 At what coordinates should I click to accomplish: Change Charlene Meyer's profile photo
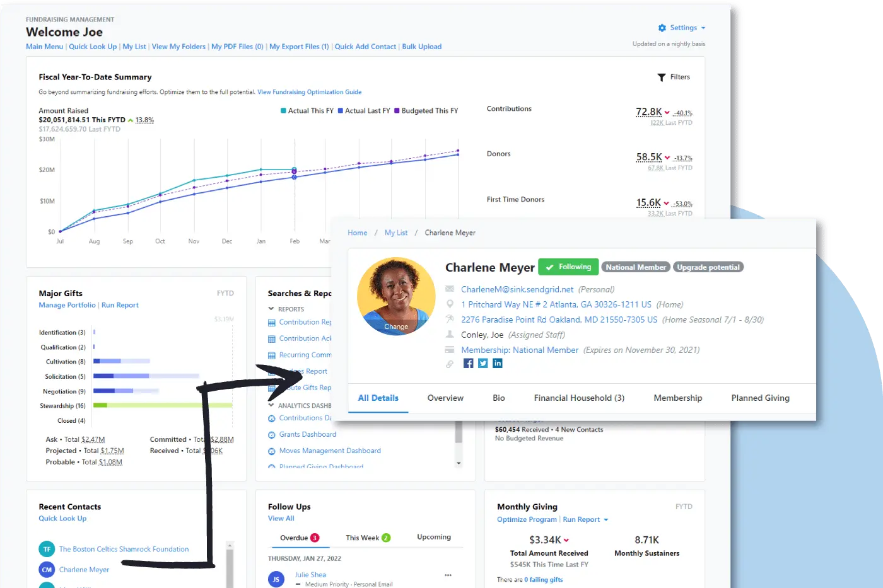pyautogui.click(x=395, y=326)
